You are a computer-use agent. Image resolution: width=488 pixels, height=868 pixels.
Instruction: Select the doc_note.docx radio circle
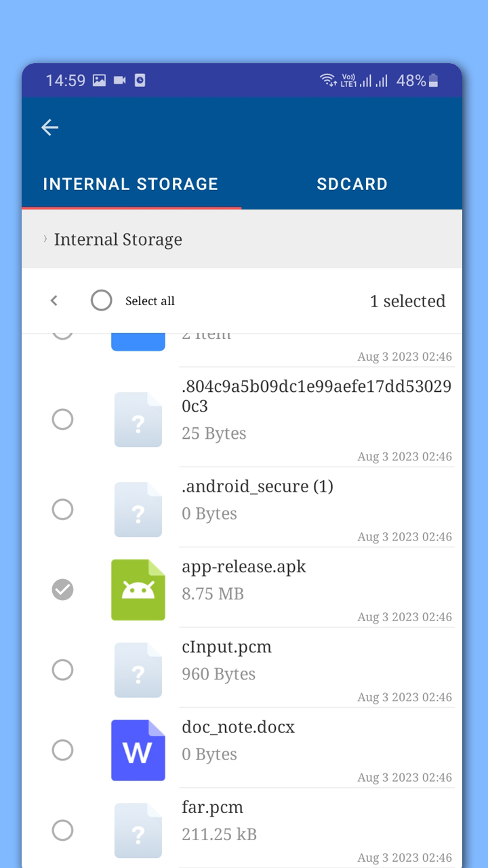click(x=62, y=751)
